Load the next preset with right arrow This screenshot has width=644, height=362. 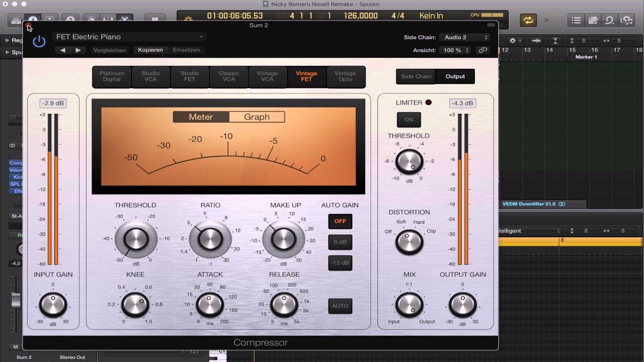[x=78, y=50]
